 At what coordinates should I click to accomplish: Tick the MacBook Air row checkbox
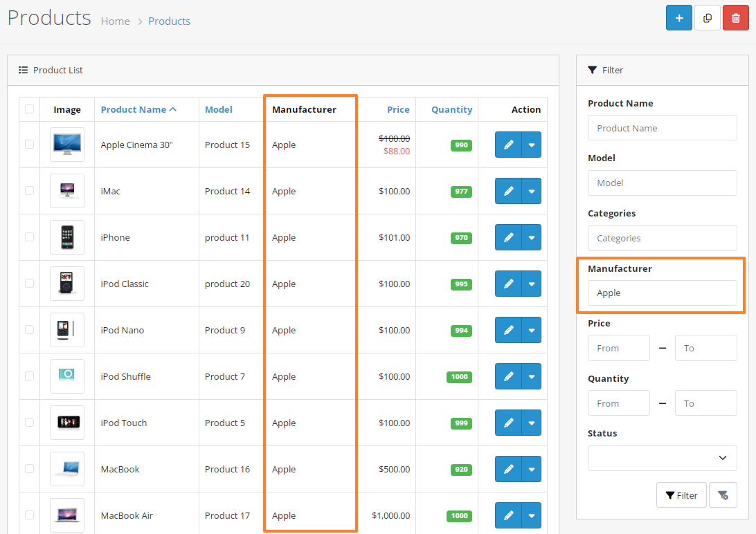[x=29, y=515]
